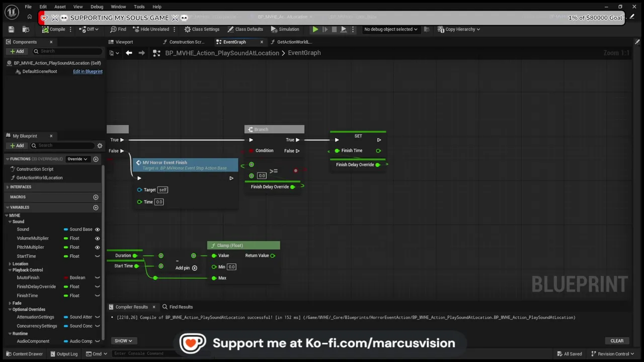Screen dimensions: 644x362
Task: Collapse the Playback Control category
Action: (10, 270)
